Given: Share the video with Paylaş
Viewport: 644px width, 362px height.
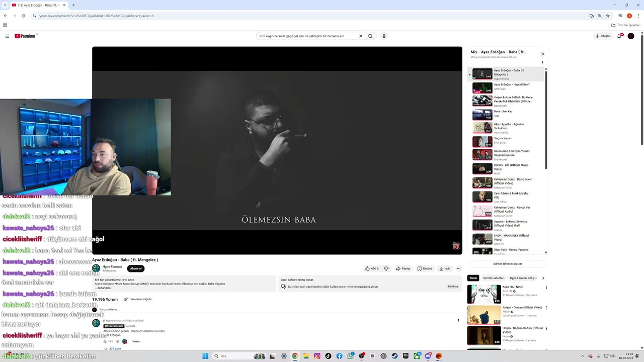Looking at the screenshot, I should point(403,268).
